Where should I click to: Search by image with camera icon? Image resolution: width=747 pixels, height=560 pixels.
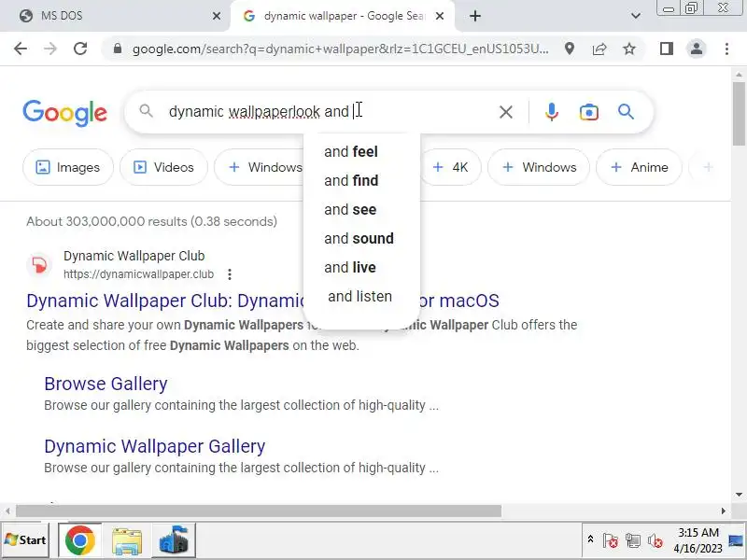589,112
